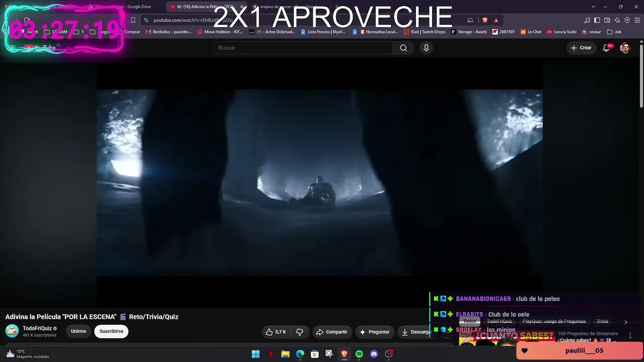Open the OBS icon on the taskbar
This screenshot has height=362, width=644.
click(388, 354)
